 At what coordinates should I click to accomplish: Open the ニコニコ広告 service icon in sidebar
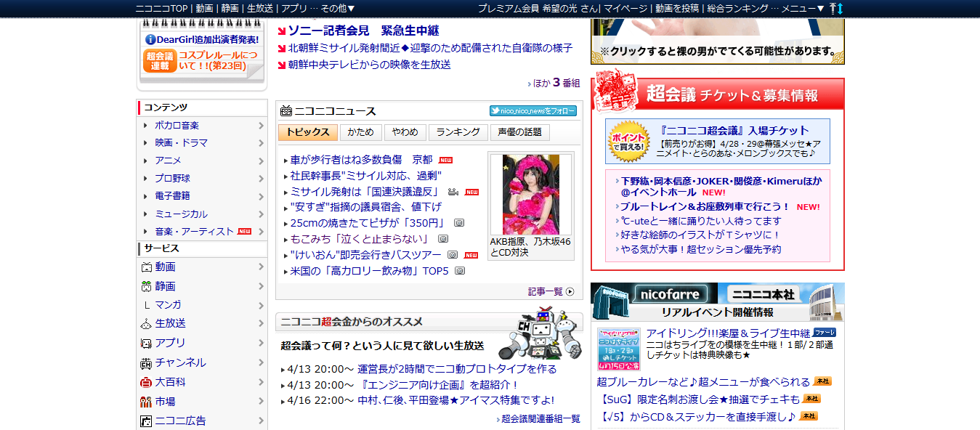146,421
